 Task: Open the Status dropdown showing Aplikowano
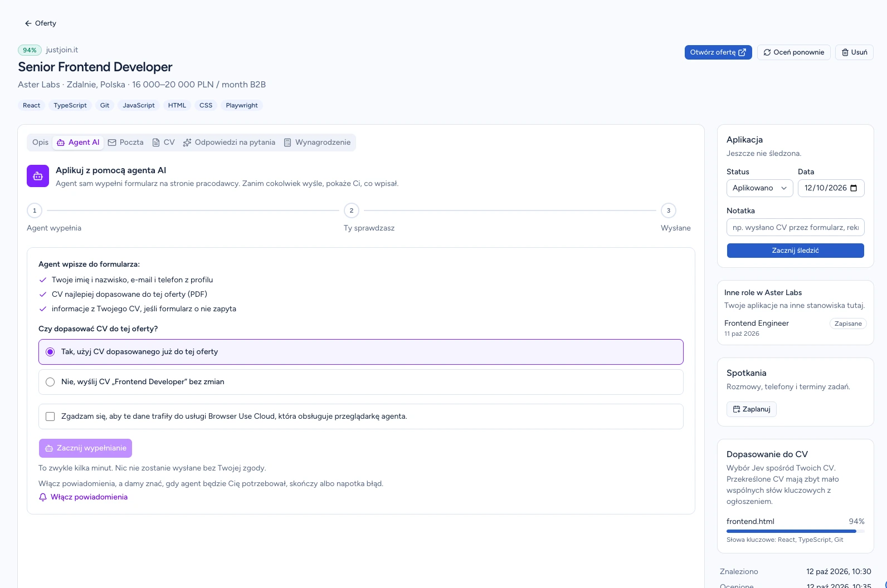[760, 188]
